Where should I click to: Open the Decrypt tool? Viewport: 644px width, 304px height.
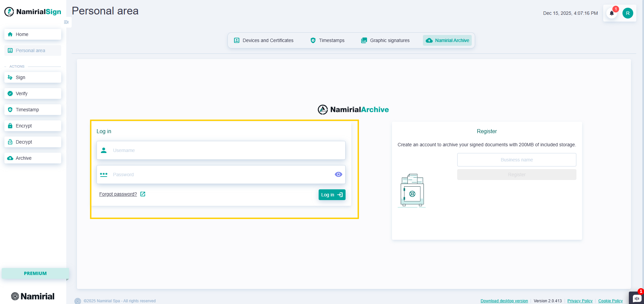[32, 142]
